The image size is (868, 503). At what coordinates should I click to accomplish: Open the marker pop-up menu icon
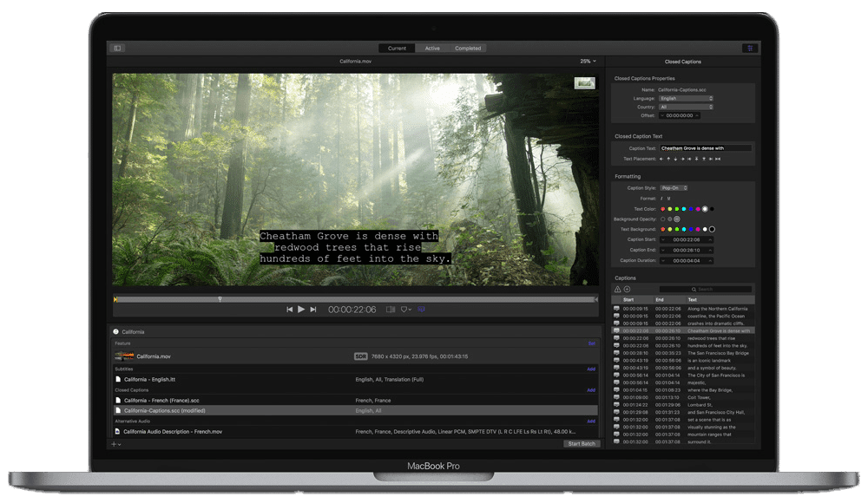pos(405,310)
